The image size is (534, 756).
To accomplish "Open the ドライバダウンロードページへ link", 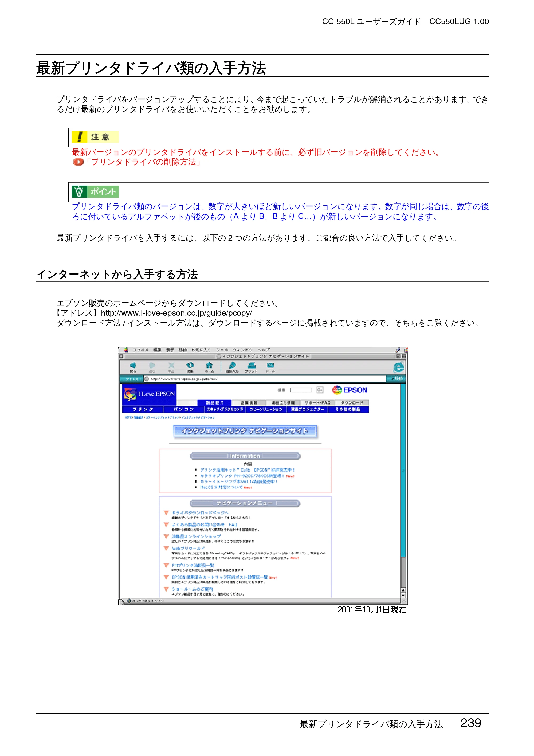I will [x=200, y=513].
